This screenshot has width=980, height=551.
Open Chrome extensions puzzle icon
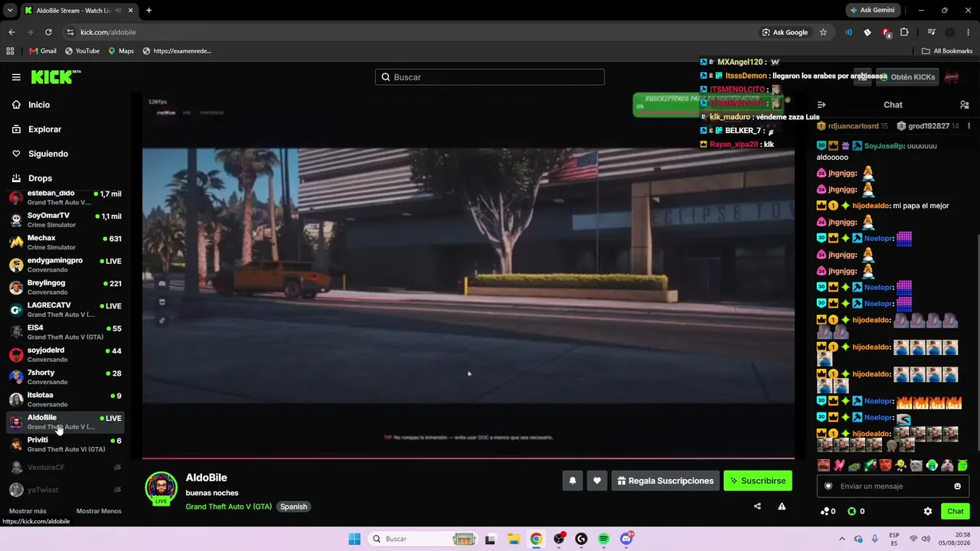pyautogui.click(x=904, y=32)
